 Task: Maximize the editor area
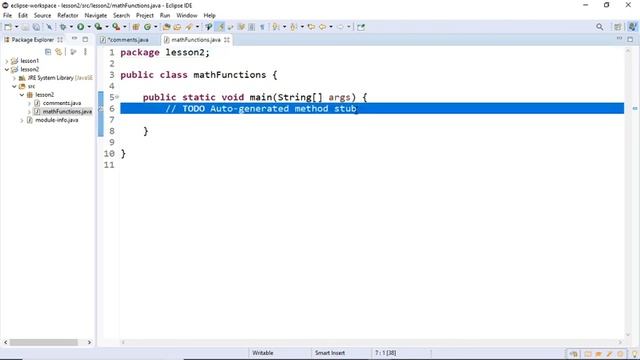point(630,39)
